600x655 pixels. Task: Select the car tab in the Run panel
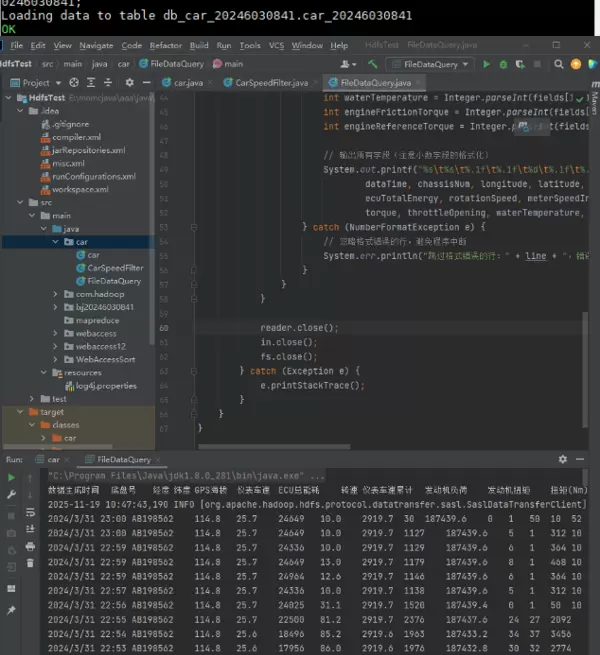52,460
